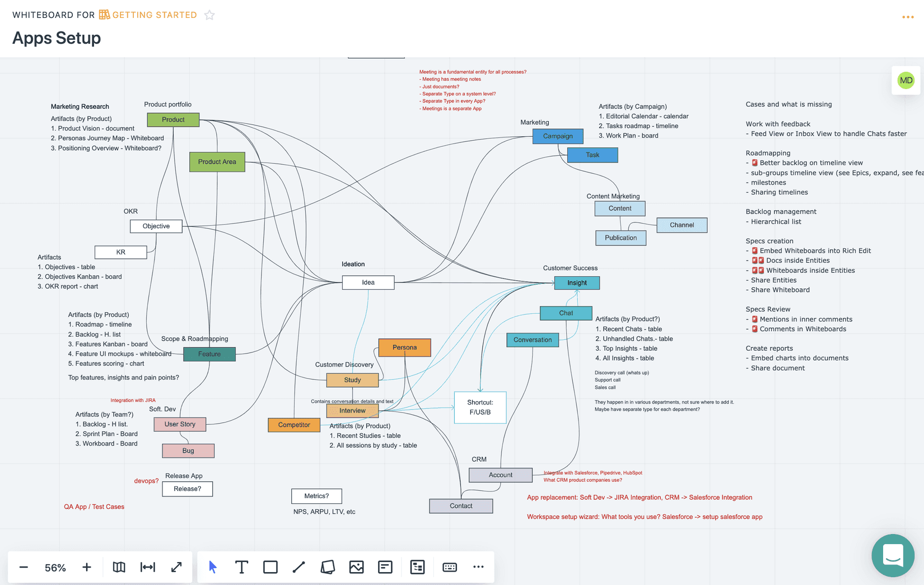This screenshot has width=924, height=585.
Task: Open the top-right three dots menu
Action: click(908, 17)
